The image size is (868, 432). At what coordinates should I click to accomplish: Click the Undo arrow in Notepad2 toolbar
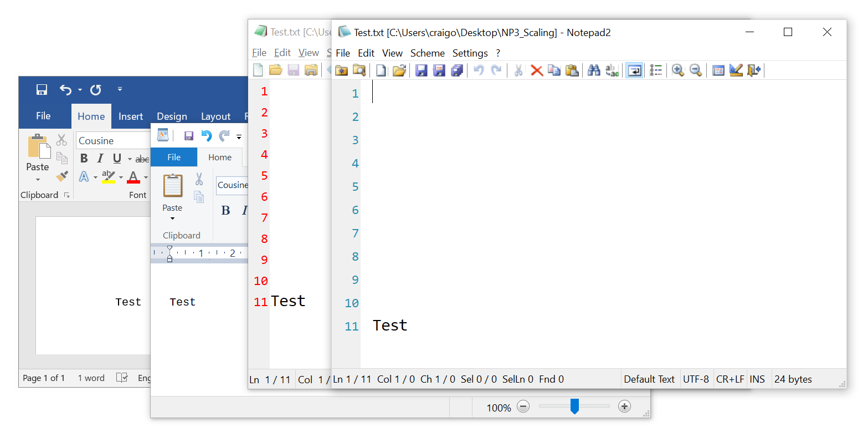(479, 70)
